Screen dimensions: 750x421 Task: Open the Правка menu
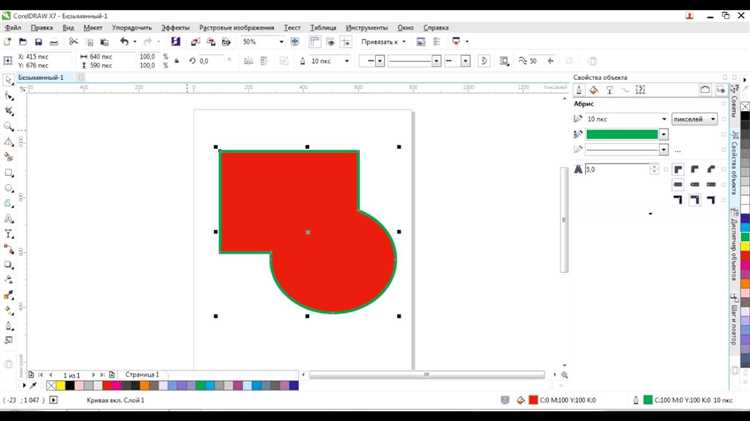click(x=42, y=28)
